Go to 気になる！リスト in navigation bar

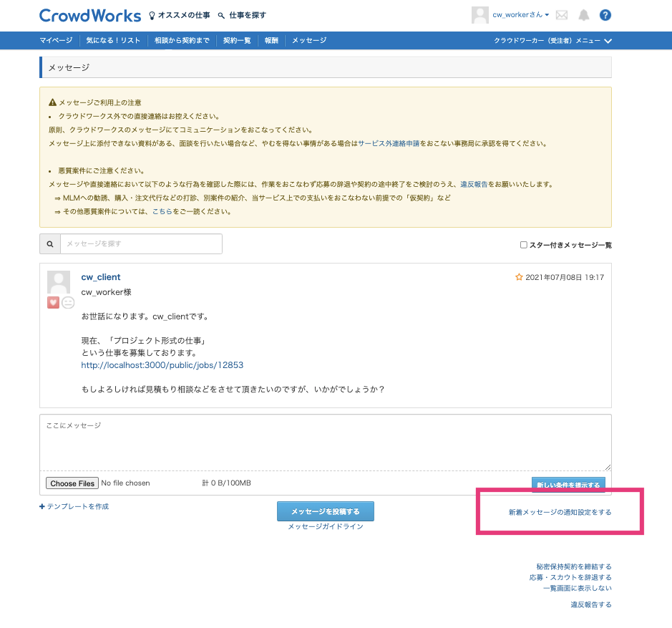pyautogui.click(x=113, y=41)
